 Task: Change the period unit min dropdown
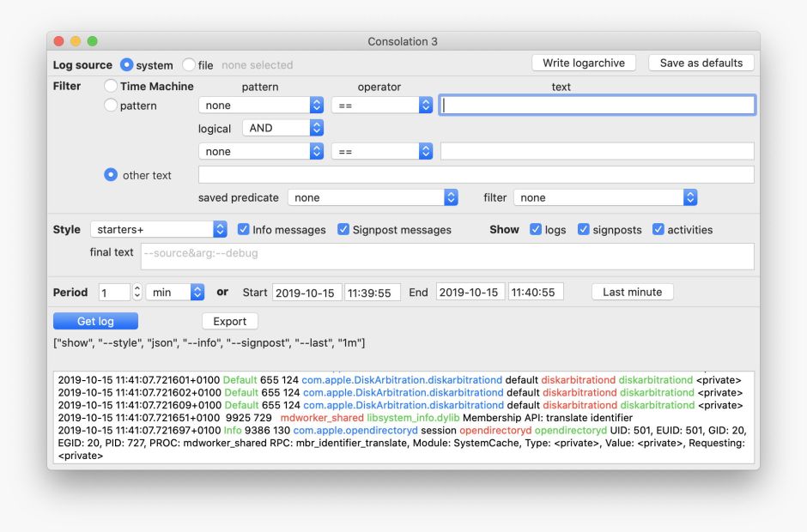[x=175, y=293]
